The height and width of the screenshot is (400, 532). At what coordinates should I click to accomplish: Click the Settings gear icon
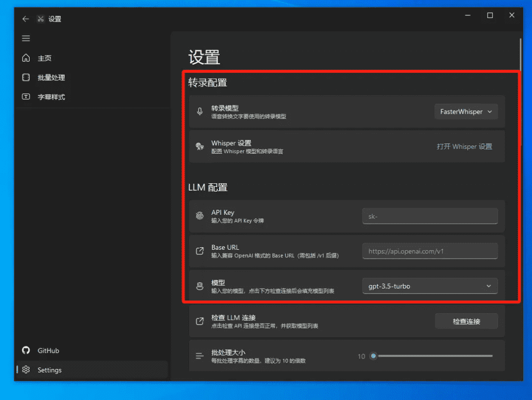tap(26, 370)
